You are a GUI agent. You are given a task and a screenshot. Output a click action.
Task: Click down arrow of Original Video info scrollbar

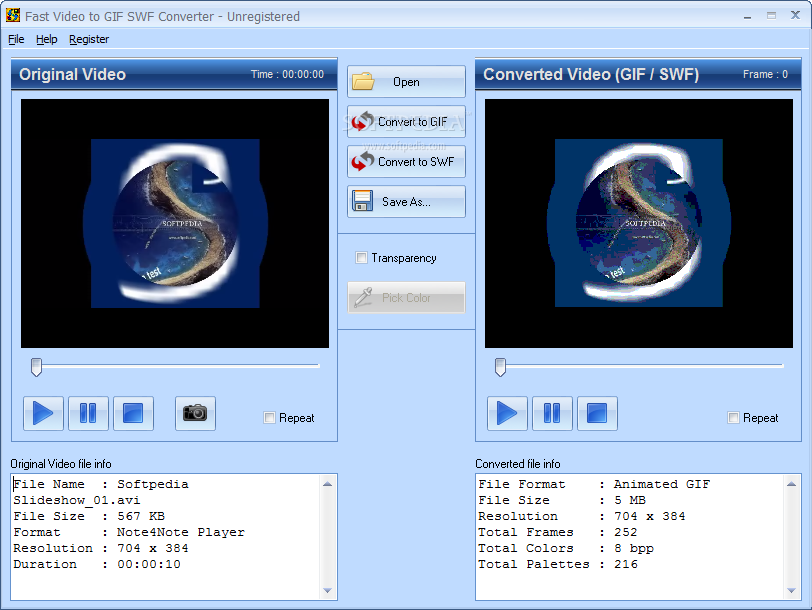point(327,590)
